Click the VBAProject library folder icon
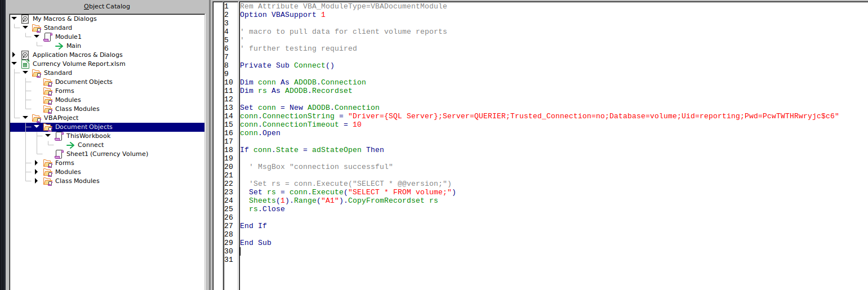 point(36,118)
